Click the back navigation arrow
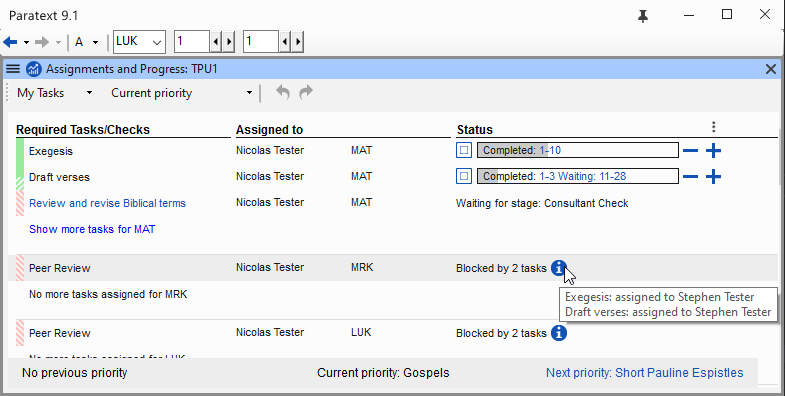Screen dimensions: 785x396 coord(10,42)
